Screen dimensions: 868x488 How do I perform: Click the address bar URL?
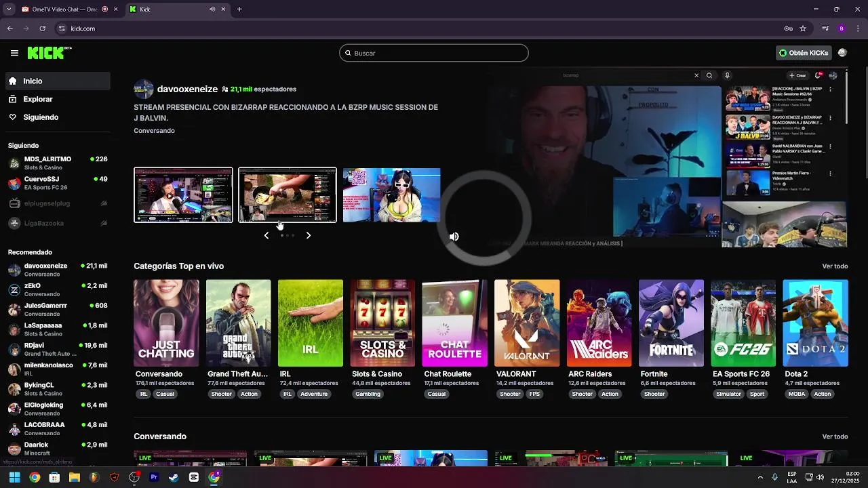click(x=83, y=28)
